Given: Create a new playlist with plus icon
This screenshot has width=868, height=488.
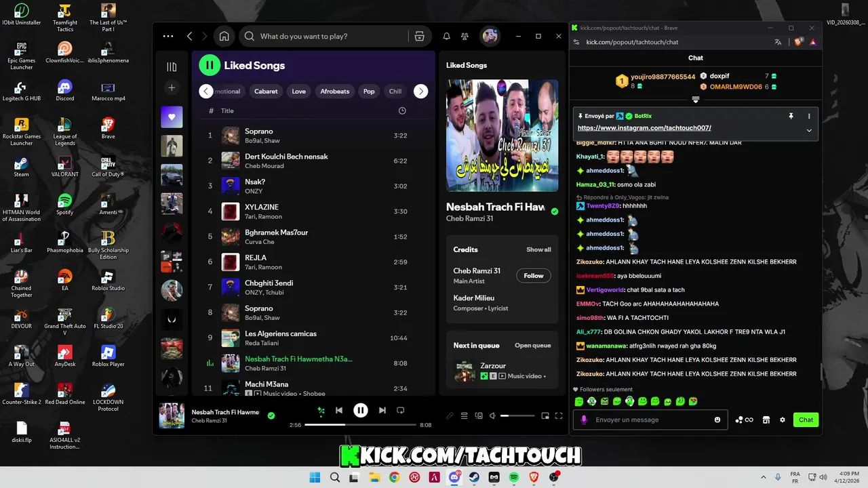Looking at the screenshot, I should [x=172, y=87].
